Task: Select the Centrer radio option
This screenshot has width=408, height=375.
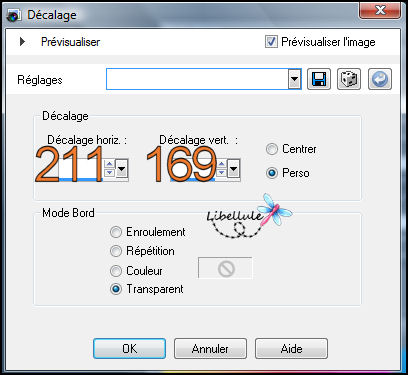Action: tap(272, 149)
